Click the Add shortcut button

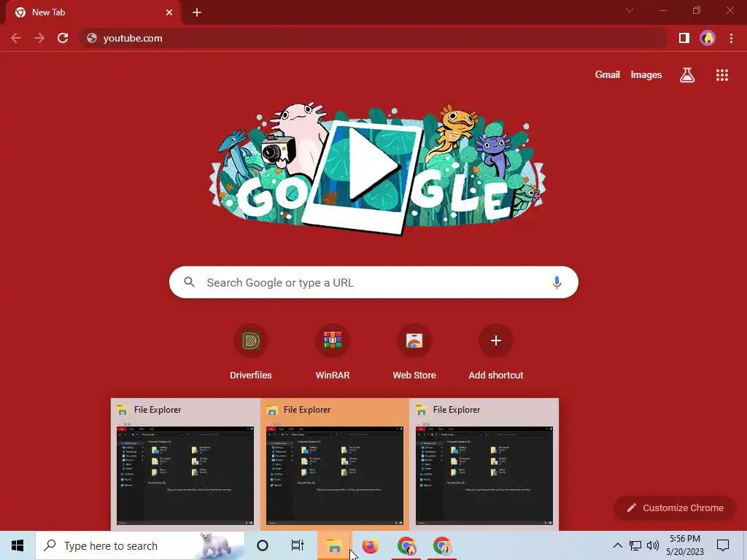496,352
